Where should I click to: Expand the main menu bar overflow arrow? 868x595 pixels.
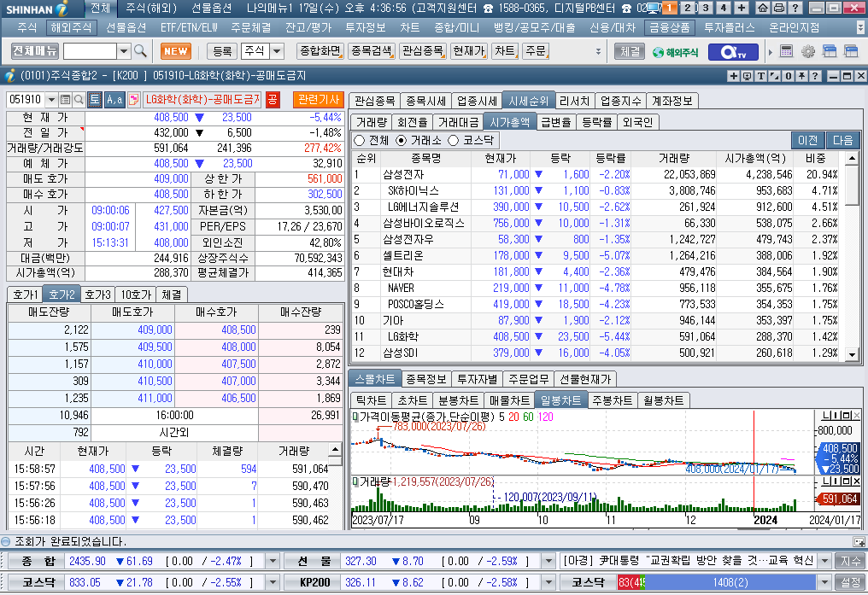coord(860,27)
